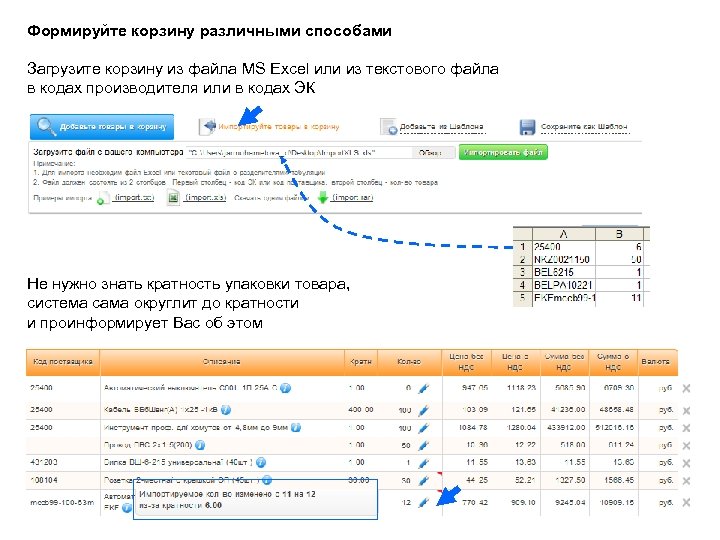This screenshot has height=540, width=720.
Task: Click sum cell 433912.00
Action: tap(566, 428)
